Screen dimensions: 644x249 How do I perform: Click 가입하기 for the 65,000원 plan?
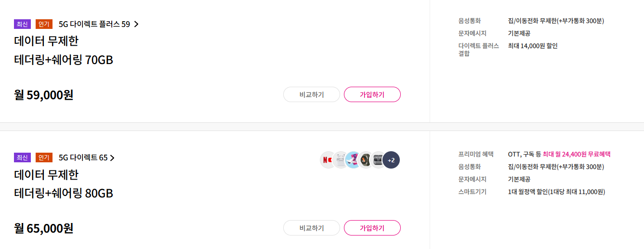pos(372,228)
